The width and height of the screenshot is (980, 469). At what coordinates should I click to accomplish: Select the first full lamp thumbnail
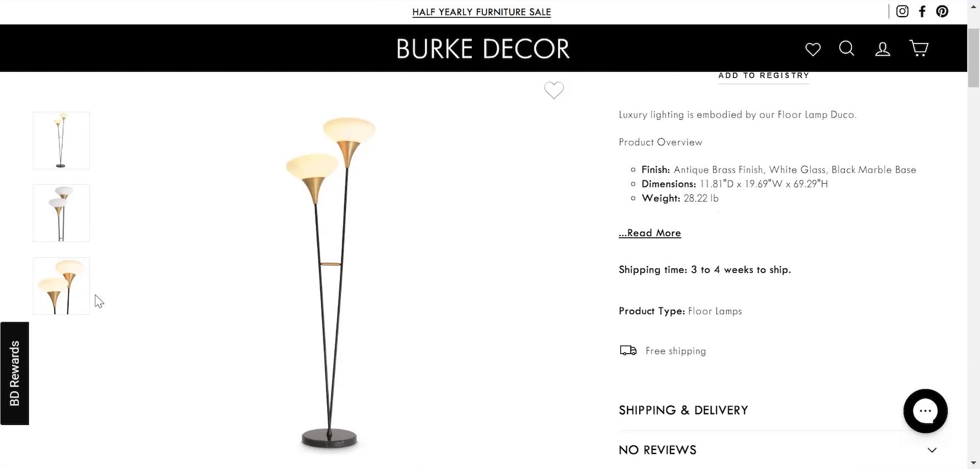pos(61,140)
